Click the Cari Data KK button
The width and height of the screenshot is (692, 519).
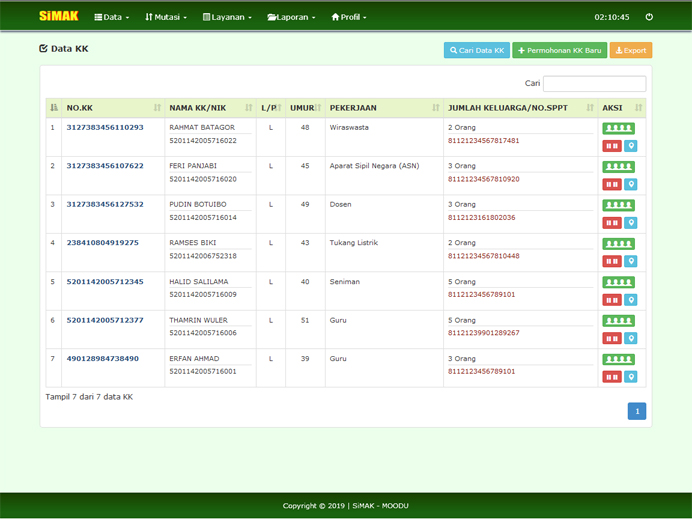(476, 50)
